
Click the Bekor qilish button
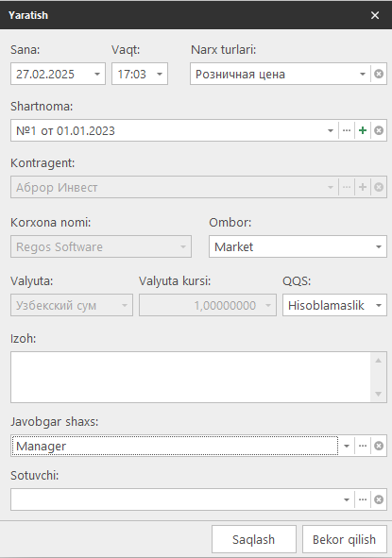pos(344,539)
